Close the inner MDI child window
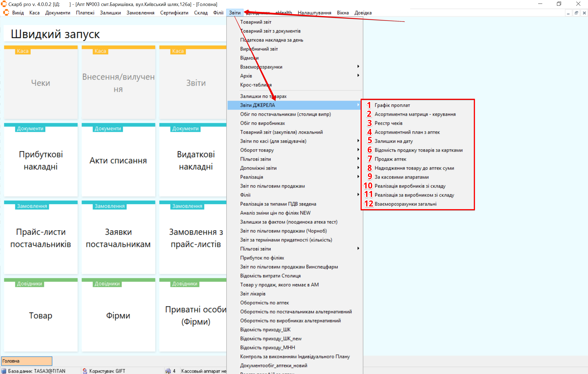Screen dimensions: 588x374 point(584,13)
